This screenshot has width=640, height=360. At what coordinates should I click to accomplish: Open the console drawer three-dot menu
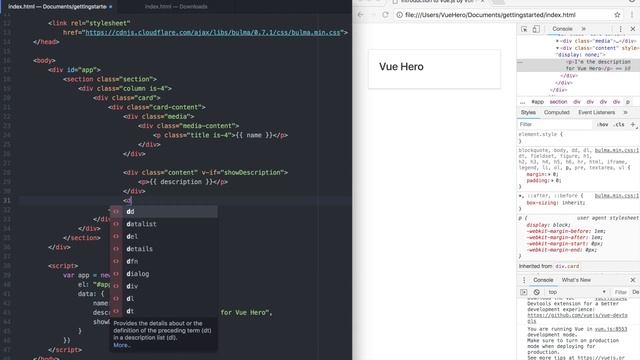pos(524,280)
